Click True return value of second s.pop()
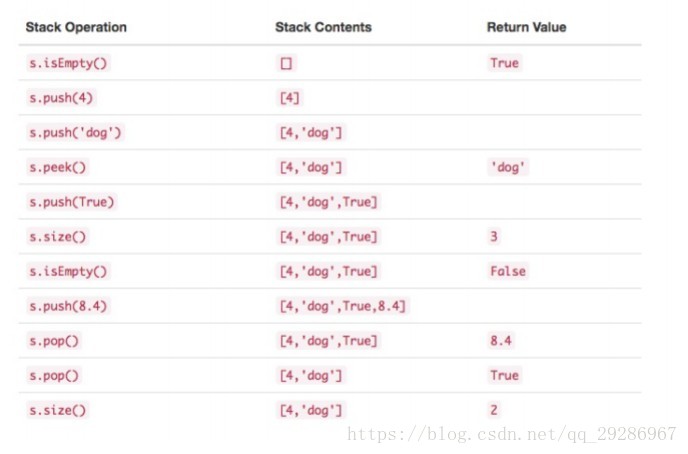This screenshot has height=454, width=688. (504, 375)
